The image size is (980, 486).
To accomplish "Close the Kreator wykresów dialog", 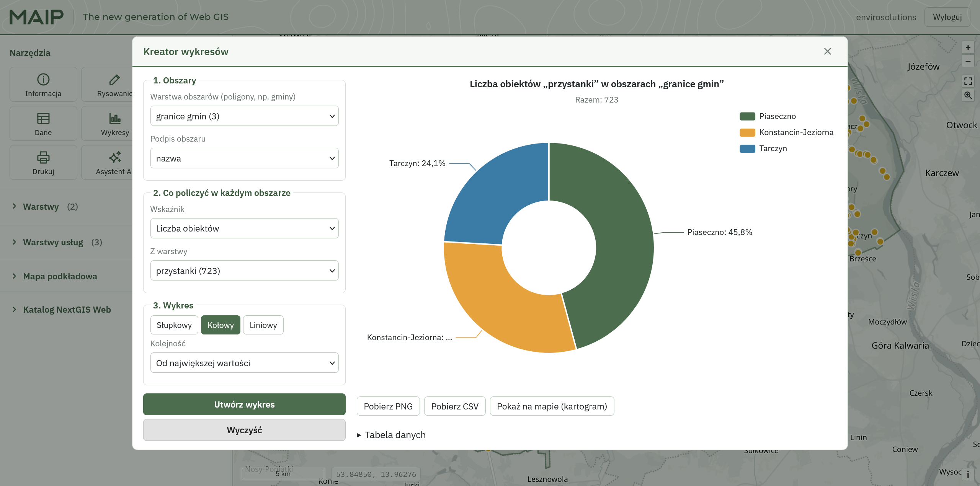I will point(827,51).
